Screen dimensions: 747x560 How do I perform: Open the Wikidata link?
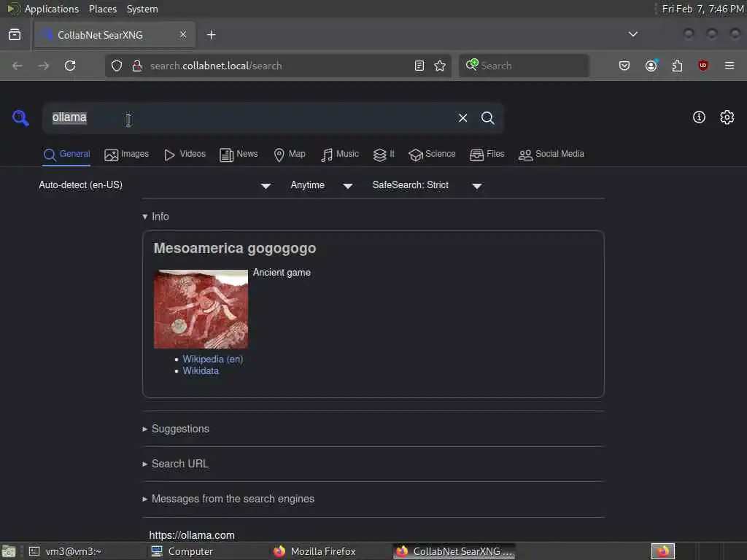point(201,371)
